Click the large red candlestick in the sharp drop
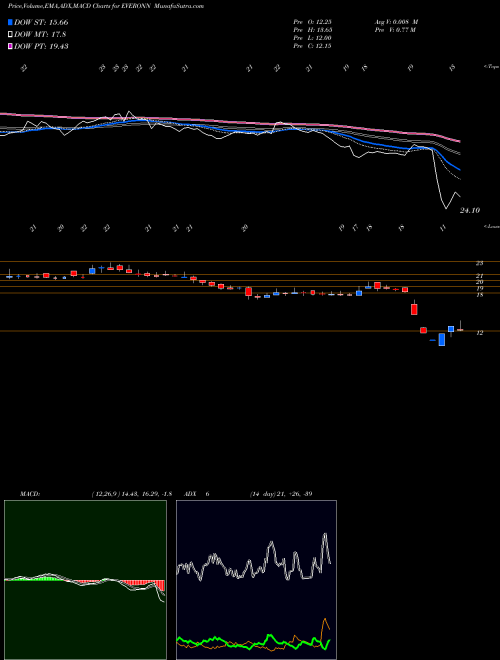Screen dimensions: 500x660 point(414,309)
